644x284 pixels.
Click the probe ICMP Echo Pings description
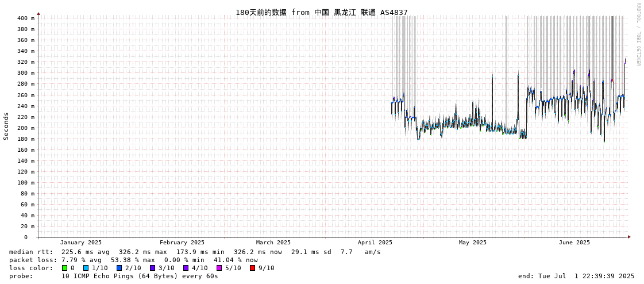tap(140, 276)
